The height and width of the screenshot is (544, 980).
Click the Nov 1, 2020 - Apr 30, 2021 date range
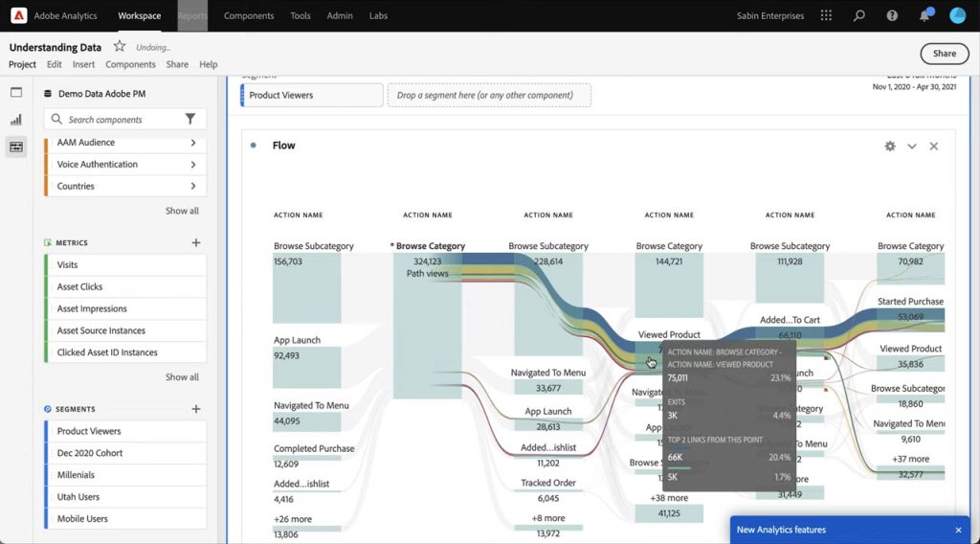914,87
